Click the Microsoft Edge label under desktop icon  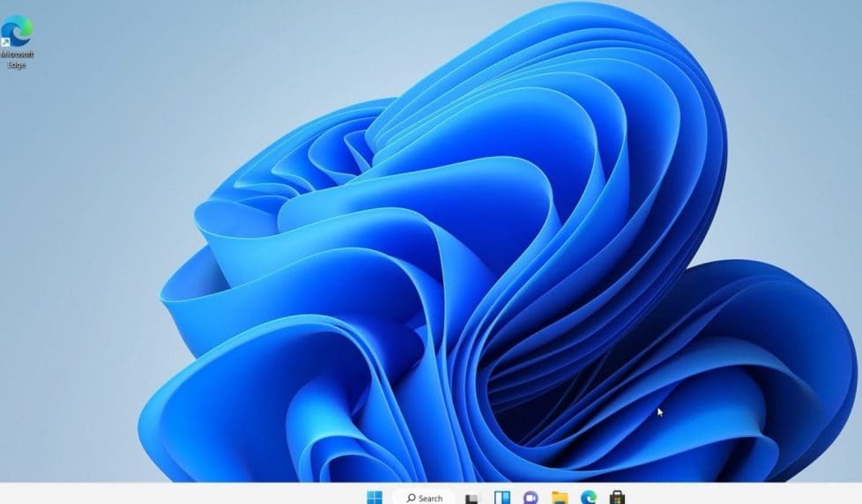pos(17,60)
